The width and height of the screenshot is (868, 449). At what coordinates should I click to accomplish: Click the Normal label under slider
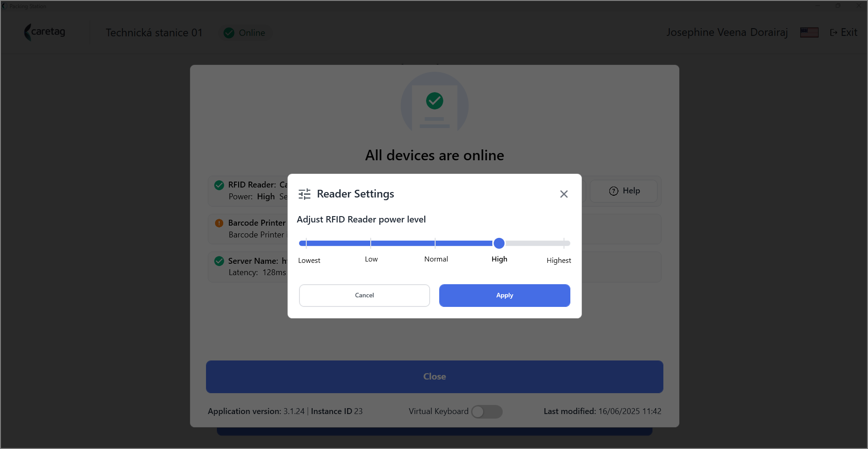pos(436,259)
